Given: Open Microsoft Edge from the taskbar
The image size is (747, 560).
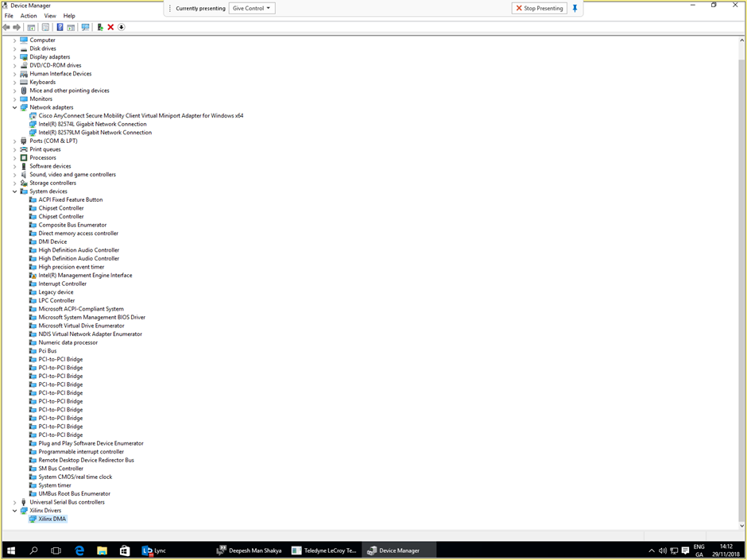Looking at the screenshot, I should [79, 550].
